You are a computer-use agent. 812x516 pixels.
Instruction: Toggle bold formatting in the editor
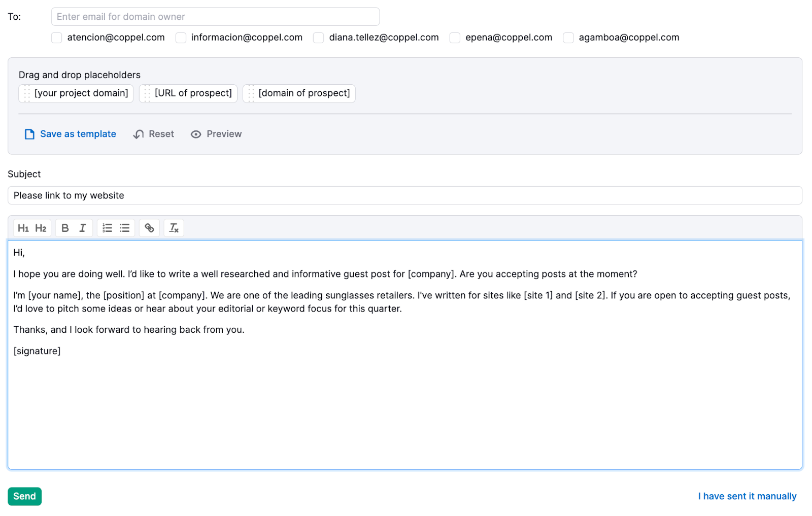click(x=65, y=228)
